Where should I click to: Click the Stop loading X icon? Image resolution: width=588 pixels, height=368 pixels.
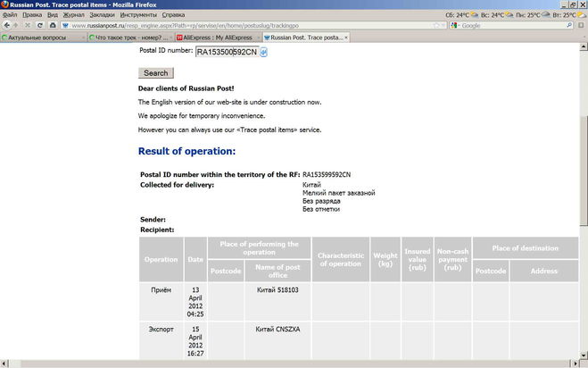coord(28,25)
